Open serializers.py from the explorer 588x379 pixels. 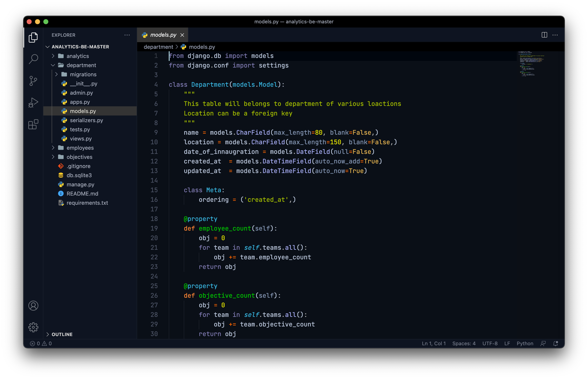86,120
